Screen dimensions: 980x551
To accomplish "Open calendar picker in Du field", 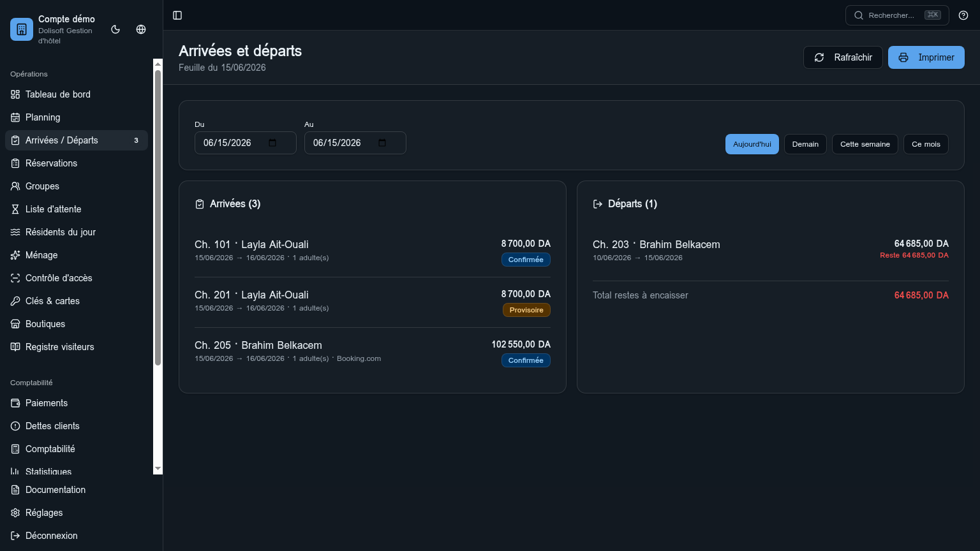I will coord(272,143).
